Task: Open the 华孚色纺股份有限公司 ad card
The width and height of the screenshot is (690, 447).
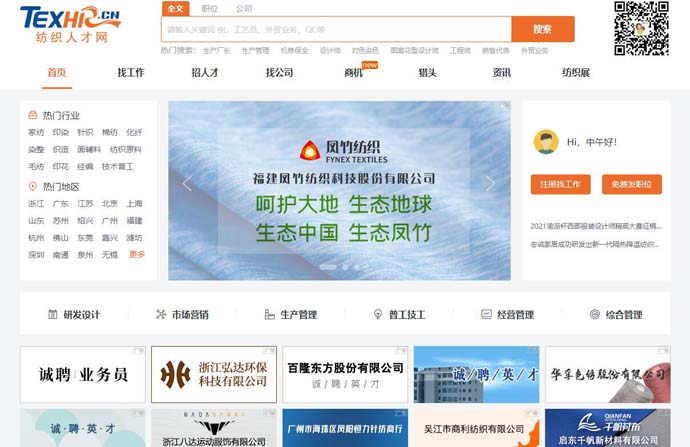Action: (x=608, y=374)
